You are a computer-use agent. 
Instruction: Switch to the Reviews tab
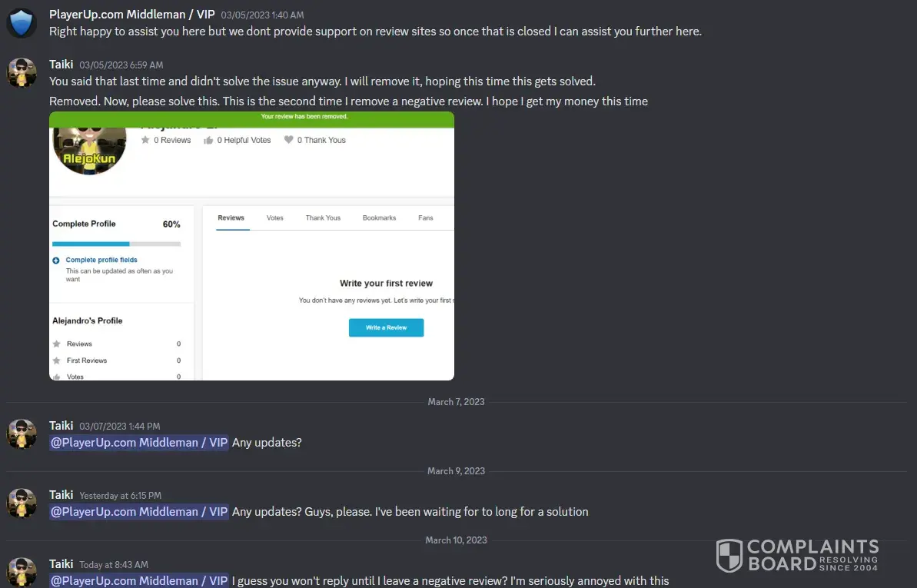(x=231, y=218)
